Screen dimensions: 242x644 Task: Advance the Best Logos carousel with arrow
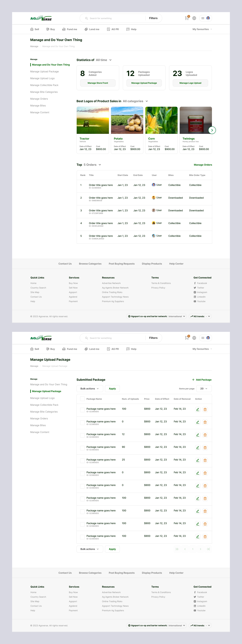click(x=212, y=130)
